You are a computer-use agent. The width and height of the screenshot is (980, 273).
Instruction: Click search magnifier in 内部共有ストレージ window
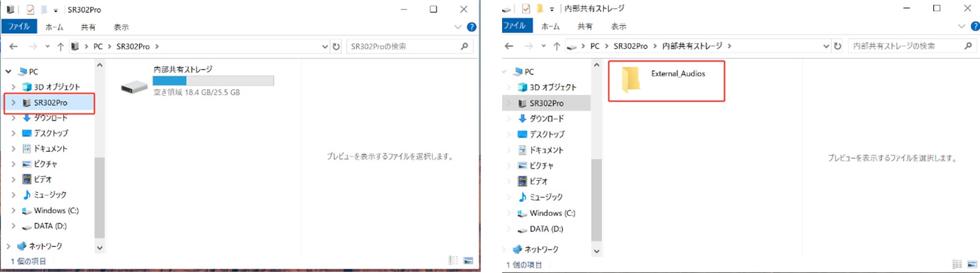[x=968, y=46]
